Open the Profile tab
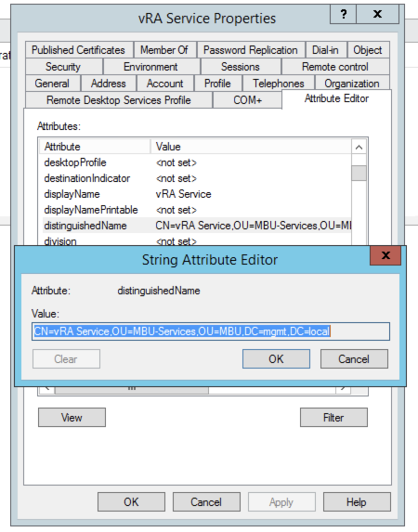 (217, 84)
